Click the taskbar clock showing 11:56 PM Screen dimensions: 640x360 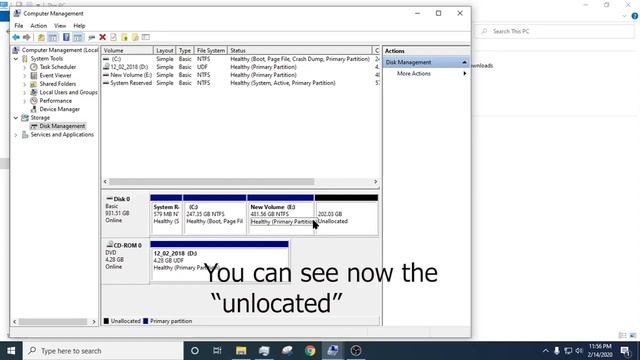[x=600, y=351]
